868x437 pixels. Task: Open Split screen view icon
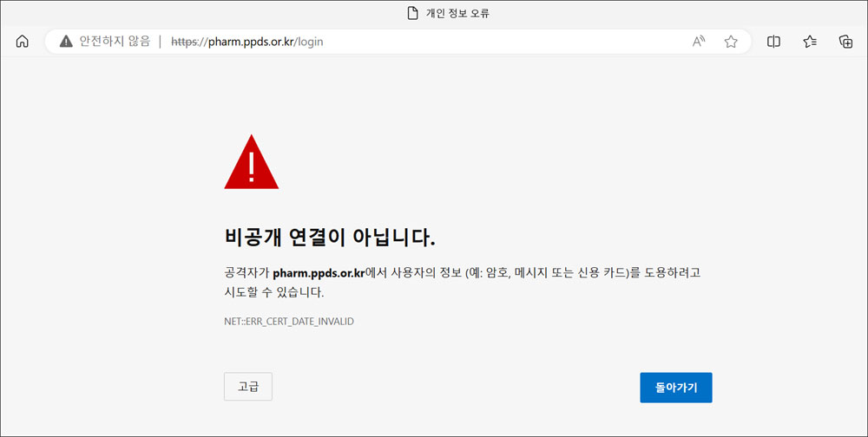(x=773, y=42)
